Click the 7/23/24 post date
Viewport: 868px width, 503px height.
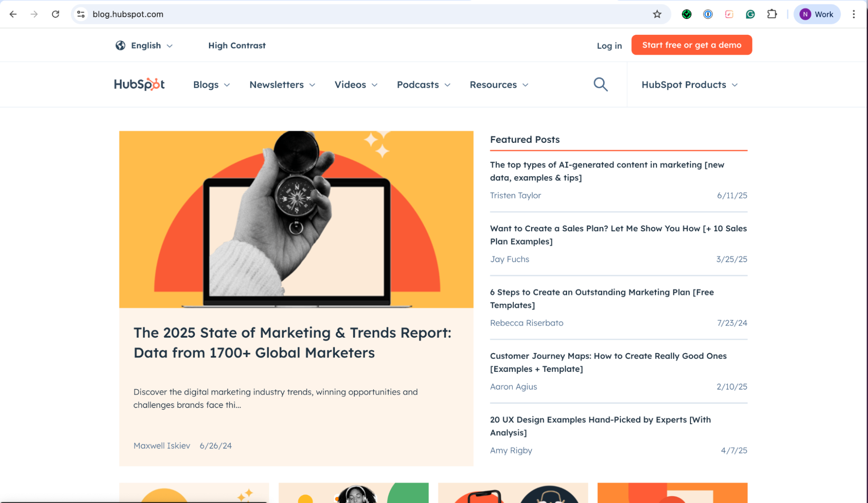[732, 323]
